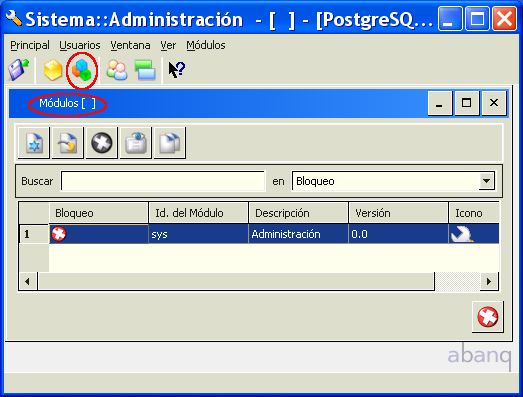This screenshot has width=523, height=397.
Task: Click the delete record black circle button
Action: tap(102, 143)
